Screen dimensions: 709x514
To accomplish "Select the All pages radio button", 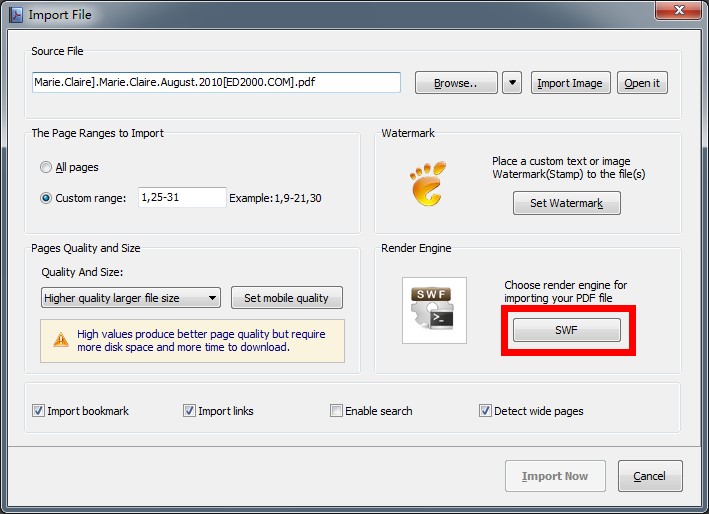I will pos(46,167).
